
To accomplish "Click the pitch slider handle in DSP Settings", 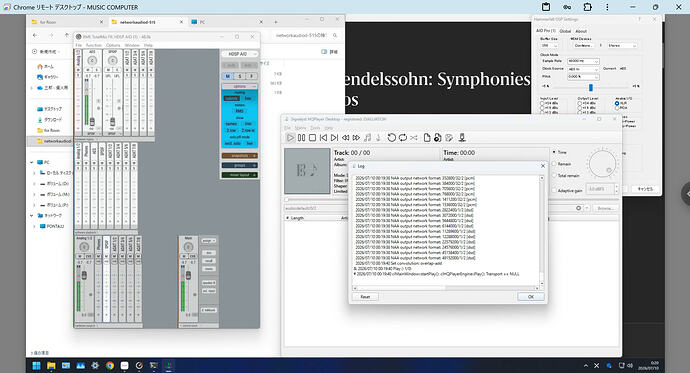I will [x=591, y=88].
